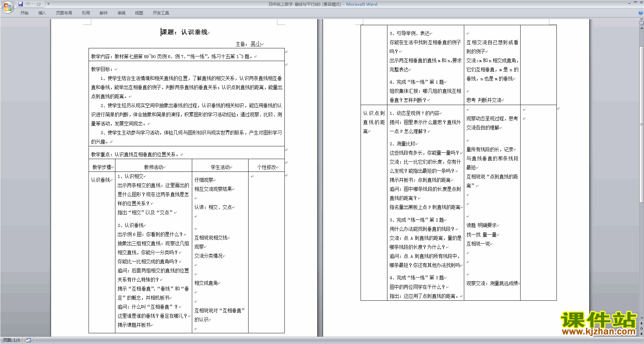This screenshot has width=644, height=344.
Task: Click the line 4、完成“练一练”第1题
Action: [x=417, y=82]
